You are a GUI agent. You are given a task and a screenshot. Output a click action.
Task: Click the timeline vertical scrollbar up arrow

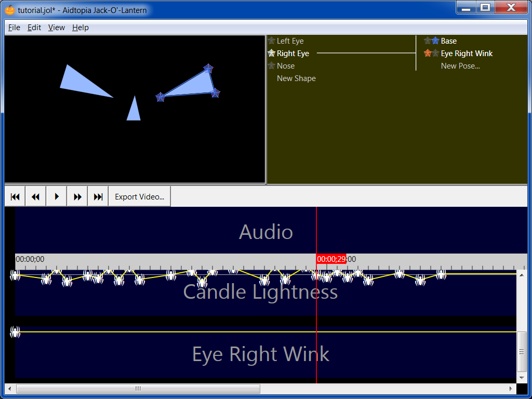(x=522, y=275)
